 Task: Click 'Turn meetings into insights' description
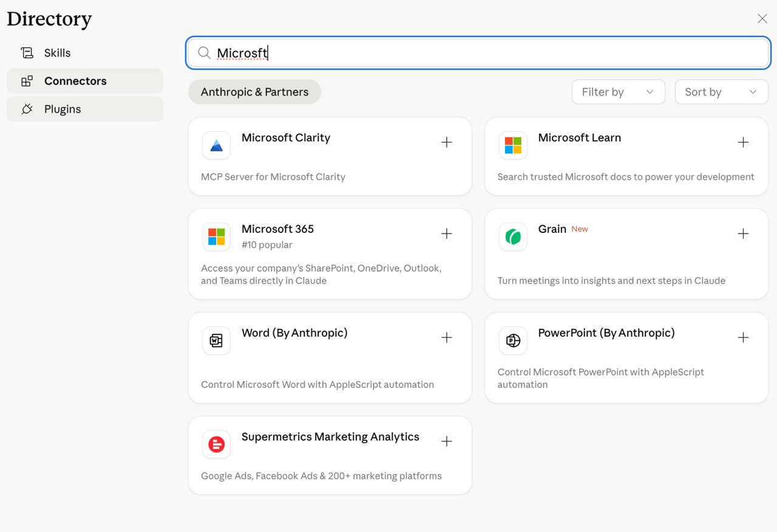click(x=611, y=280)
